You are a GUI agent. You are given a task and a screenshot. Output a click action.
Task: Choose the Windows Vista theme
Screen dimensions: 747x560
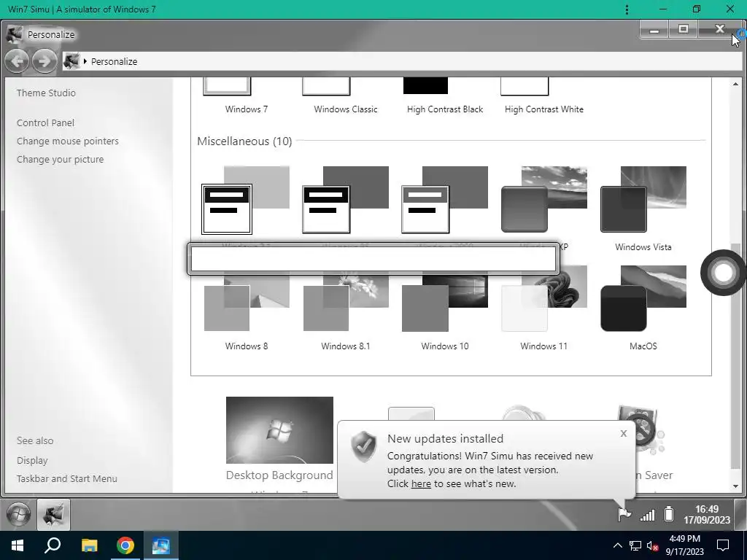click(643, 209)
